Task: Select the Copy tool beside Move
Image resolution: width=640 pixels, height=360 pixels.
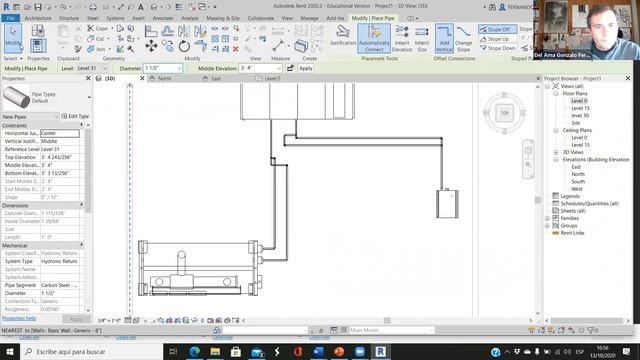Action: coord(167,46)
